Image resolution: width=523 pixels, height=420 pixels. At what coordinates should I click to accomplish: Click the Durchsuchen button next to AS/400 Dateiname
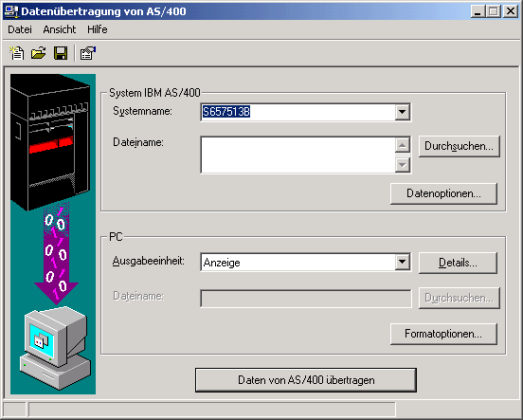(x=459, y=146)
